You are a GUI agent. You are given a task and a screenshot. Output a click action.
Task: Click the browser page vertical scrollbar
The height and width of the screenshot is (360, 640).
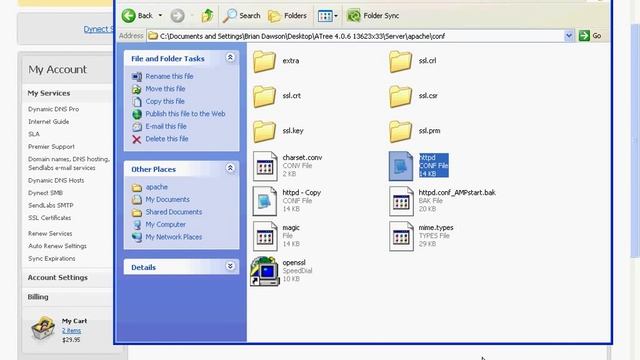[x=634, y=141]
